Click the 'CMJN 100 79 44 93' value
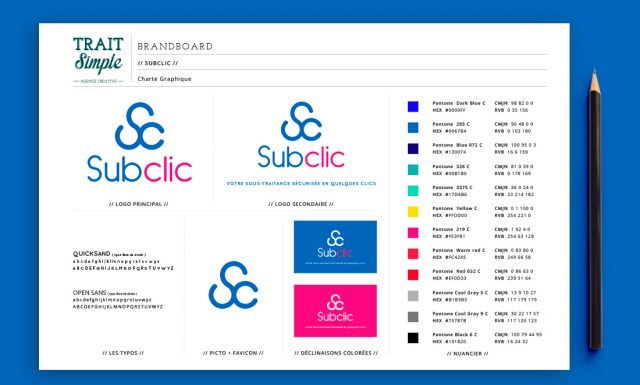 (518, 335)
